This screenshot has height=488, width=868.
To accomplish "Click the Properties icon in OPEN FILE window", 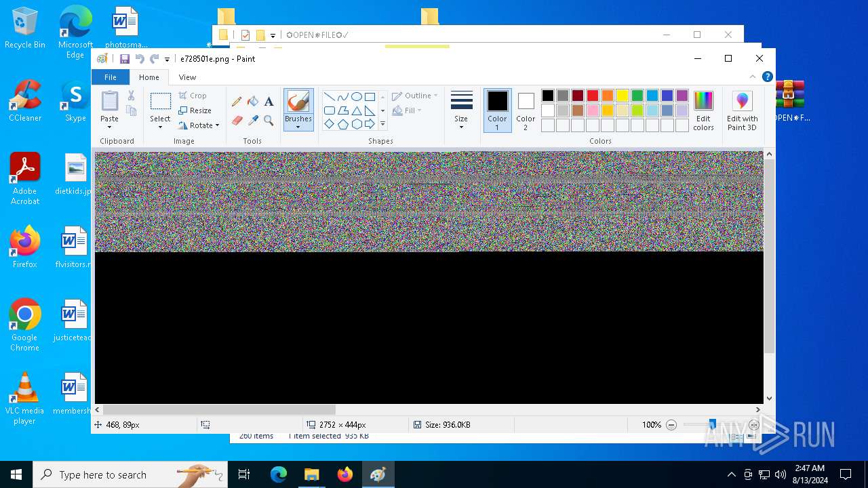I will [x=245, y=35].
